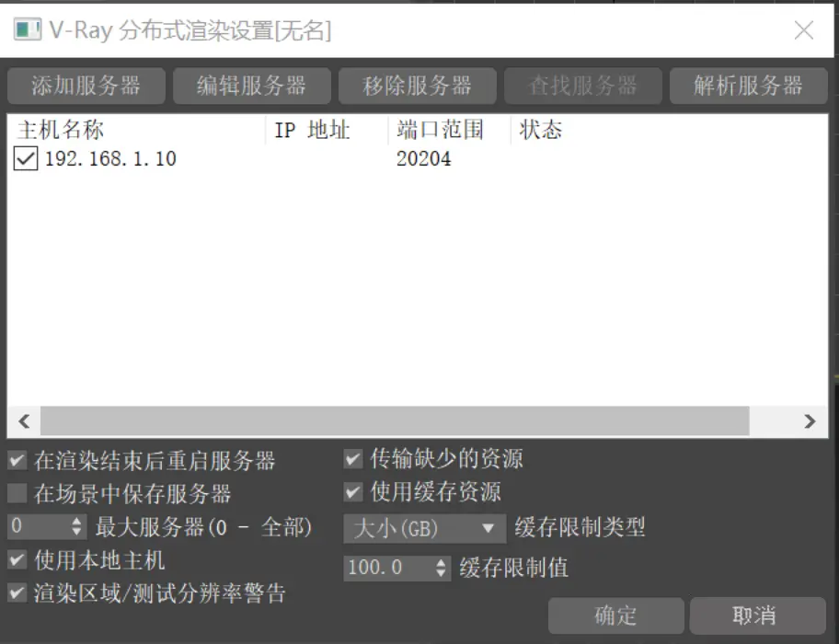This screenshot has width=839, height=644.
Task: Click the 20204 port value
Action: coord(424,159)
